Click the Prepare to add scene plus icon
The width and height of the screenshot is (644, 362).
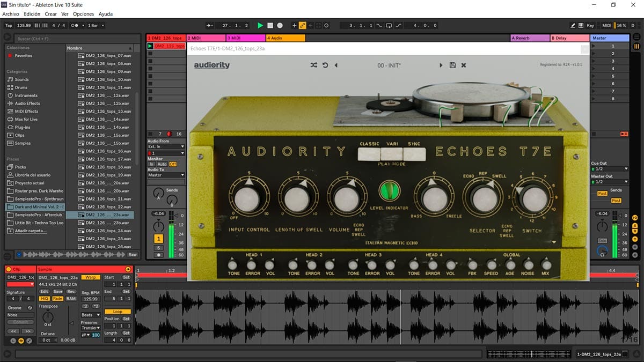294,25
